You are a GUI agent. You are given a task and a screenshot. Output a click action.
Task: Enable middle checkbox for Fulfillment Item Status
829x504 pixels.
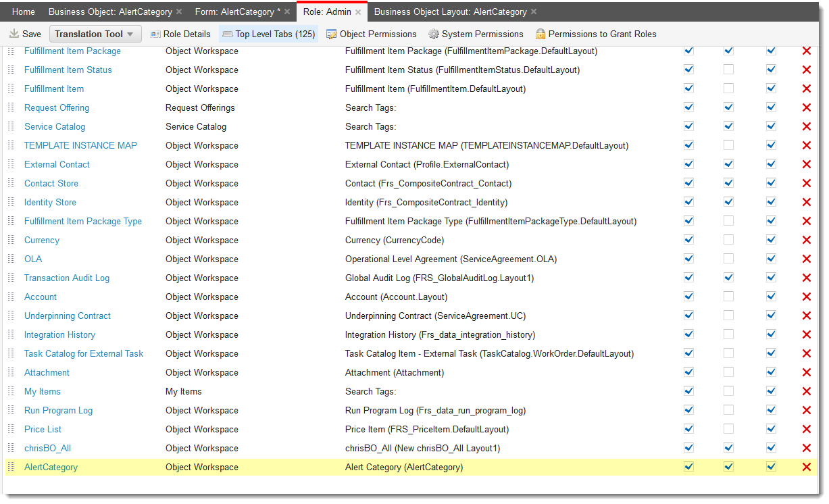click(728, 69)
